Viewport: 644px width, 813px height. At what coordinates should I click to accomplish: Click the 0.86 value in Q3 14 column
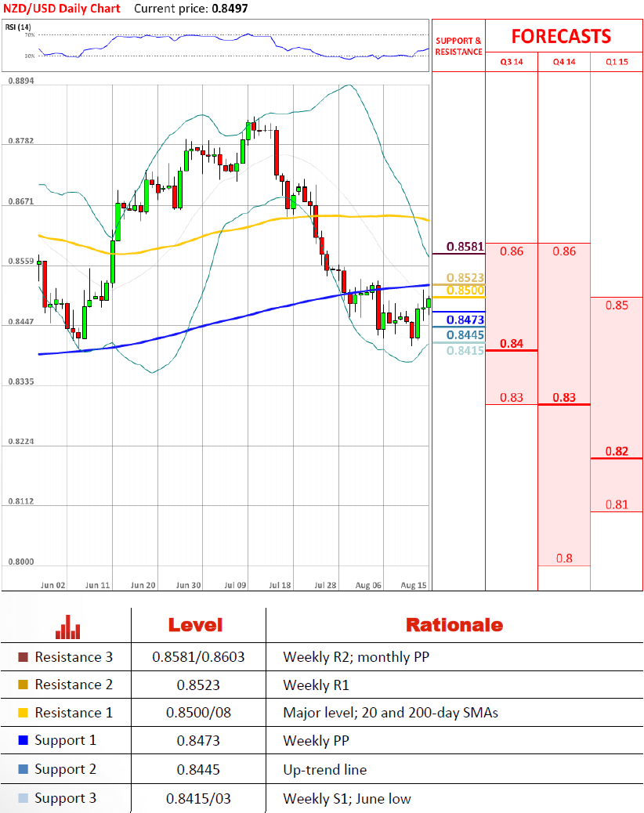(512, 251)
